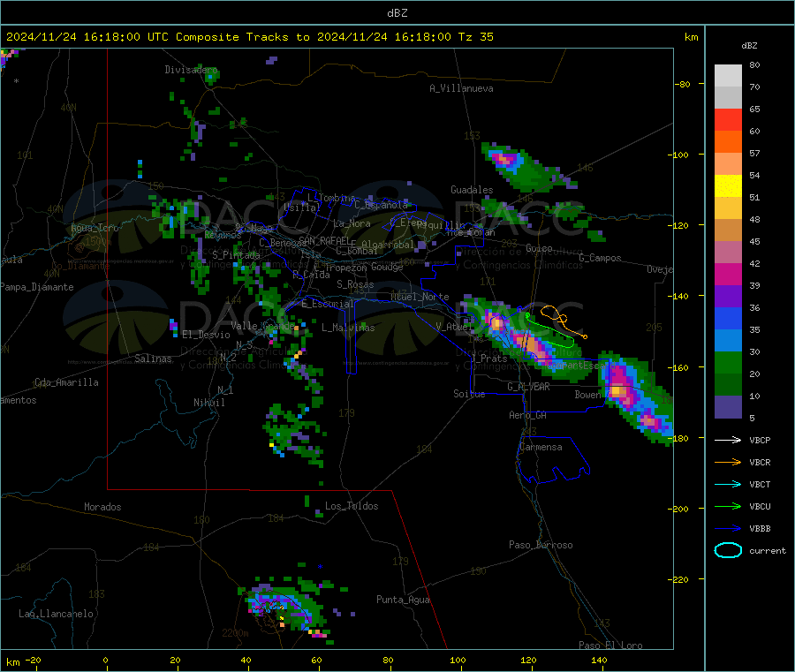
Task: Click the Divisadero location label
Action: pos(191,70)
